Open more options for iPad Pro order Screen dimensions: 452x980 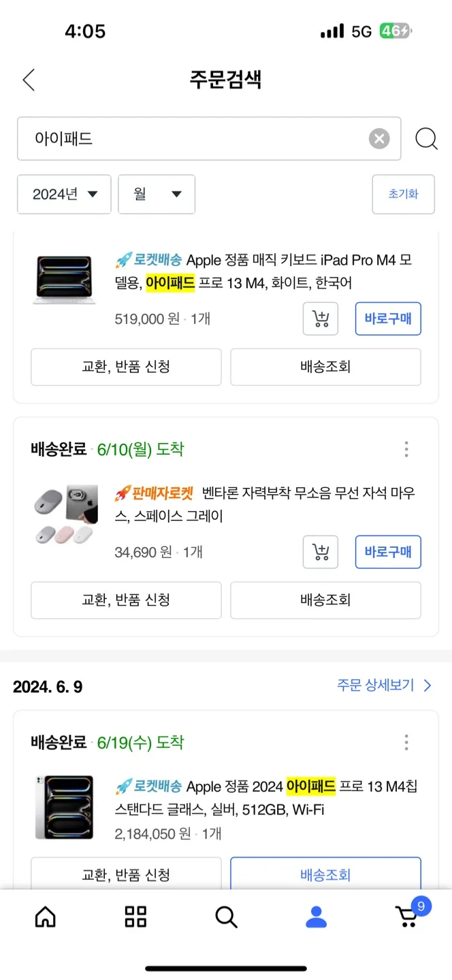[x=406, y=742]
